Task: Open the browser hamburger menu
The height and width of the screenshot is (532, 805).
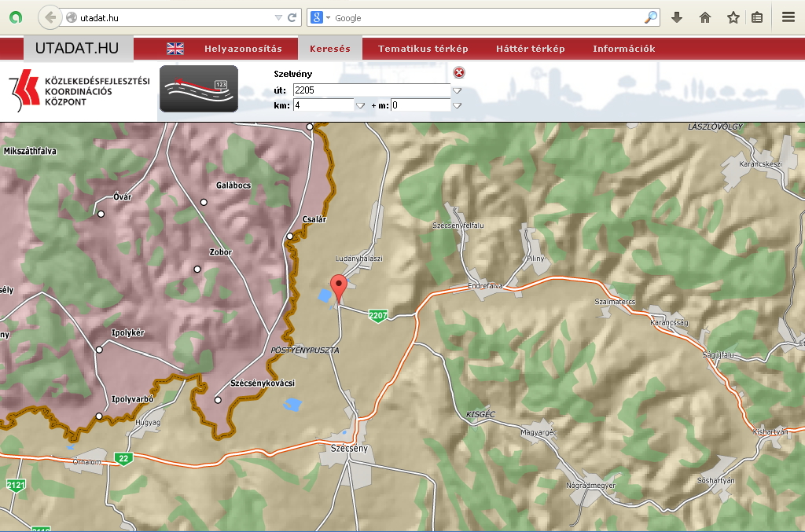Action: click(788, 17)
